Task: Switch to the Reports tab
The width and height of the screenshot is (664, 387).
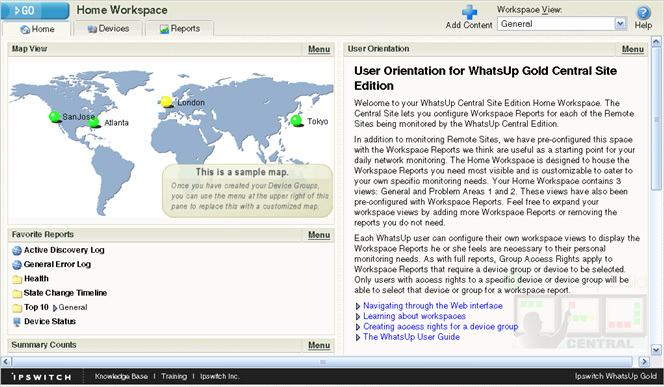Action: [179, 29]
